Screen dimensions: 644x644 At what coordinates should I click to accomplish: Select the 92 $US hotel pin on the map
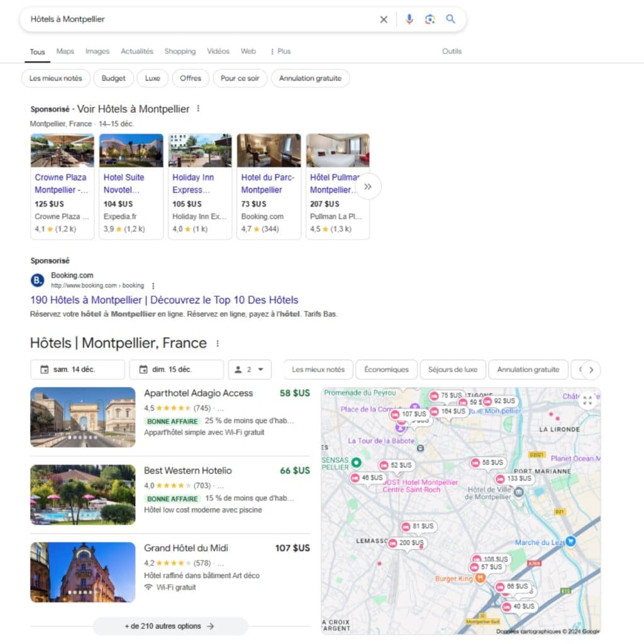500,401
